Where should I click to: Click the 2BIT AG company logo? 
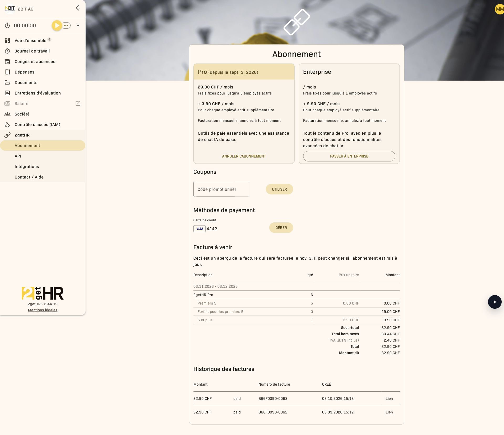coord(10,9)
